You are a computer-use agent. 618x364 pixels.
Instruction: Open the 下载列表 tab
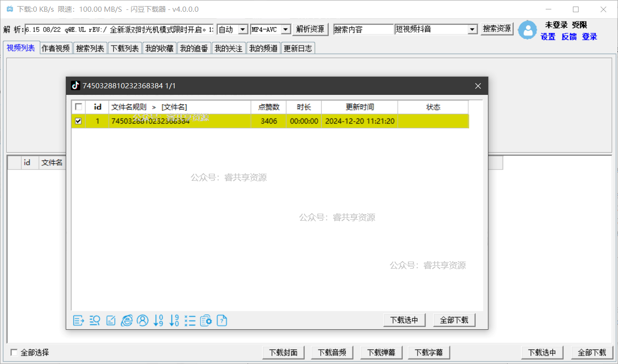[x=125, y=48]
